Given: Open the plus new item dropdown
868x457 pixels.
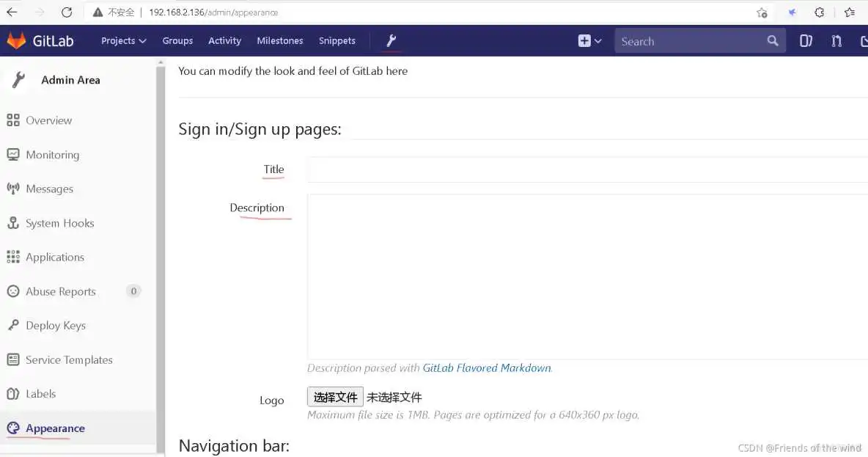Looking at the screenshot, I should (589, 41).
